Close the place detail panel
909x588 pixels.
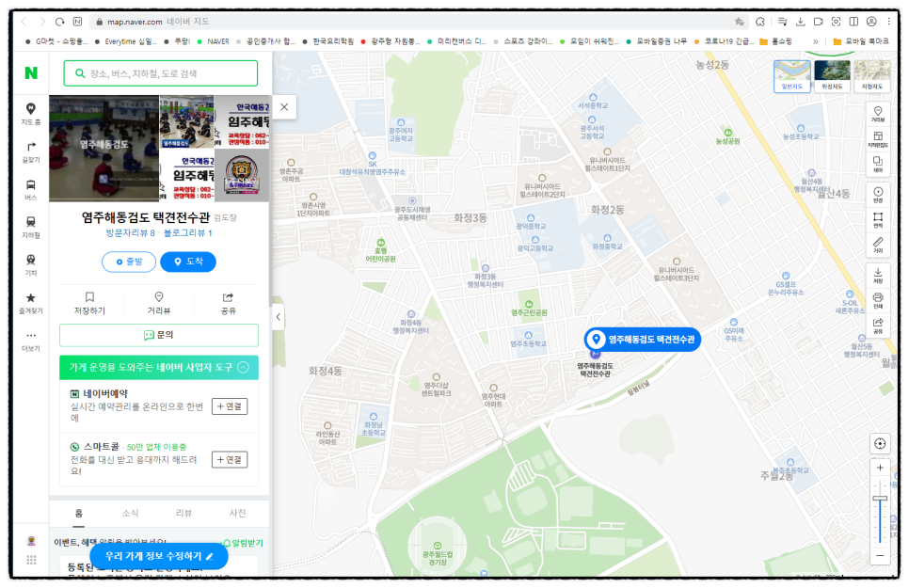pyautogui.click(x=284, y=106)
